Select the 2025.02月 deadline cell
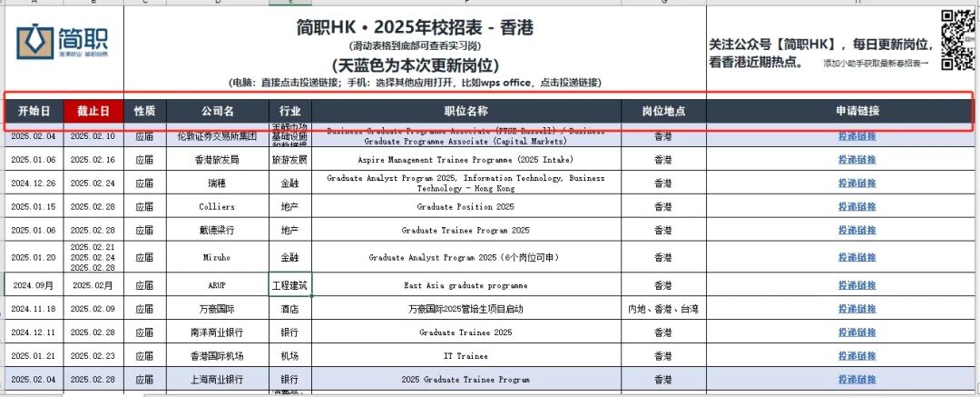This screenshot has width=980, height=397. tap(93, 285)
